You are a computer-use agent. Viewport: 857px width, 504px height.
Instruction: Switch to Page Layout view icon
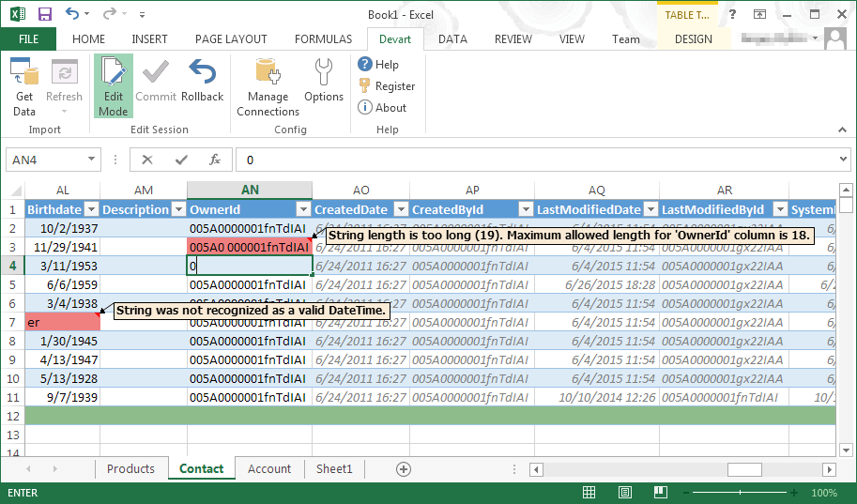pyautogui.click(x=625, y=493)
